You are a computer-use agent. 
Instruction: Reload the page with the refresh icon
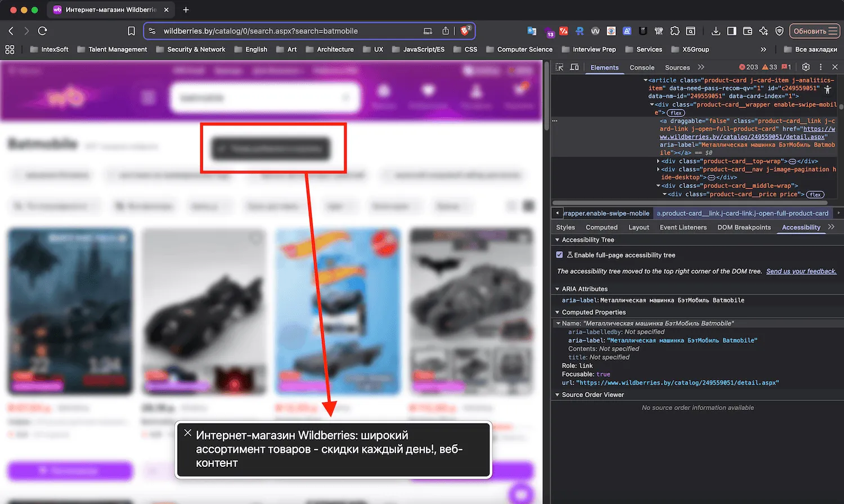(x=43, y=31)
